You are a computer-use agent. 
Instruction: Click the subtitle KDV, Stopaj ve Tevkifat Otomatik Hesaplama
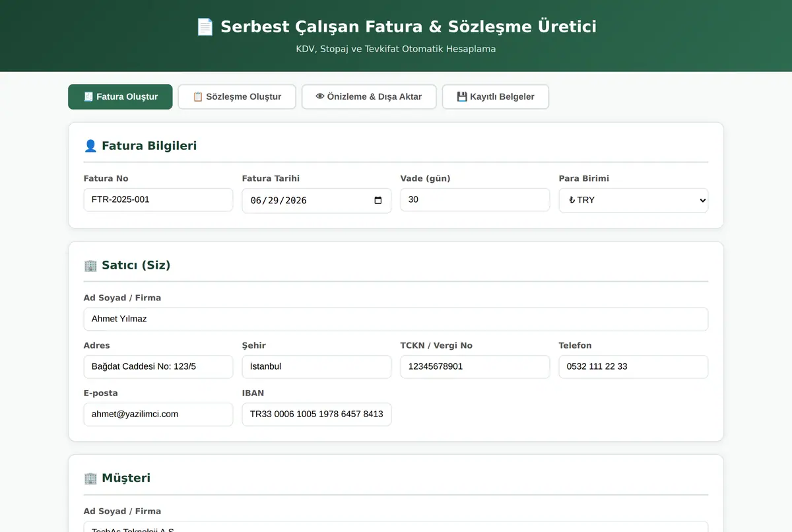(396, 49)
